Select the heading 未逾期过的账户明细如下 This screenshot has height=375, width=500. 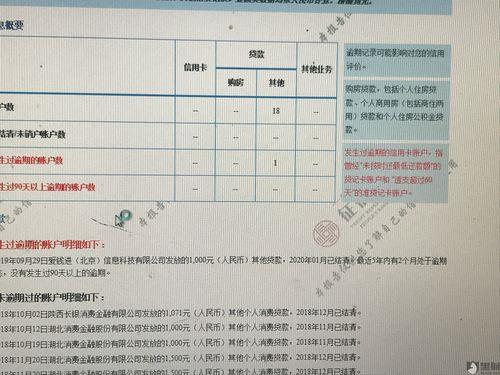tap(52, 297)
